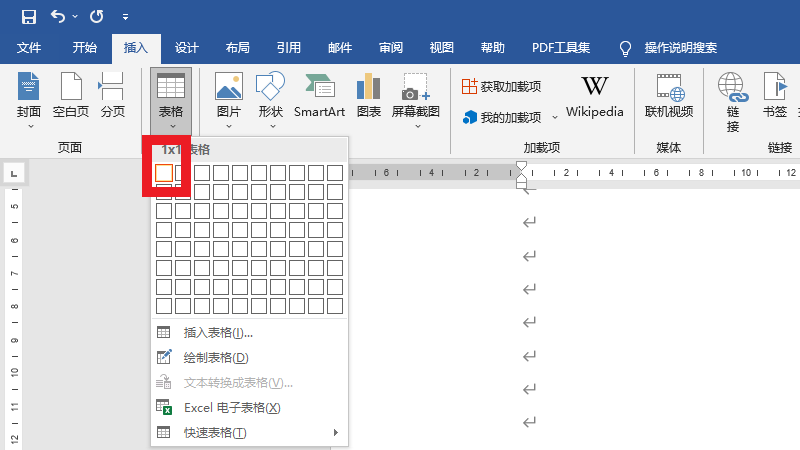Choose 插入表格(I)... from the menu
Screen dimensions: 800x450
tap(249, 333)
